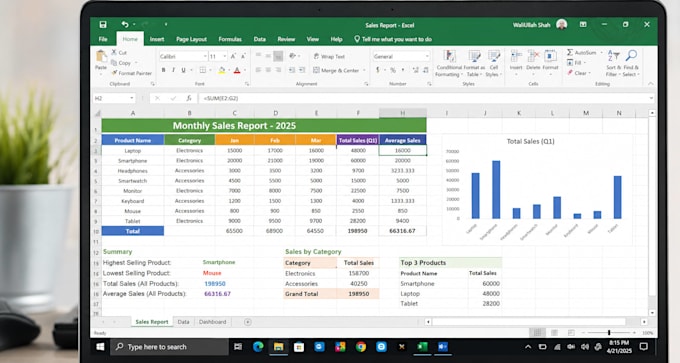Open Excel from the Windows taskbar
This screenshot has height=363, width=680.
(x=422, y=347)
